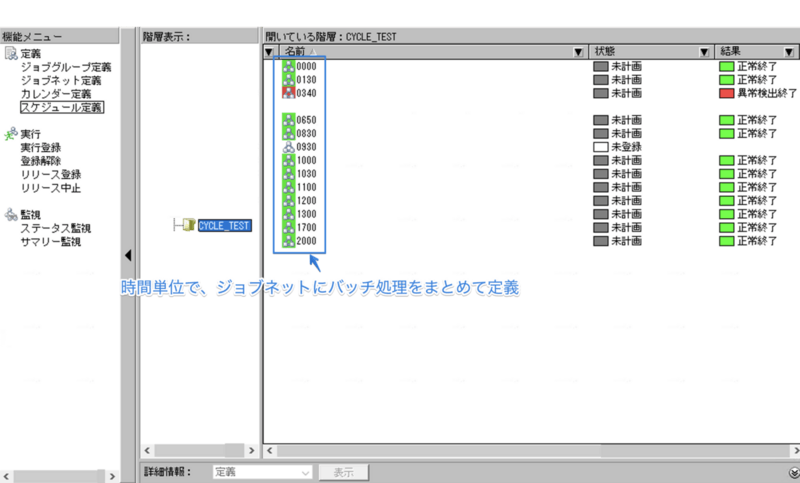800x483 pixels.
Task: Open ステータス監視 in function menu
Action: [56, 228]
